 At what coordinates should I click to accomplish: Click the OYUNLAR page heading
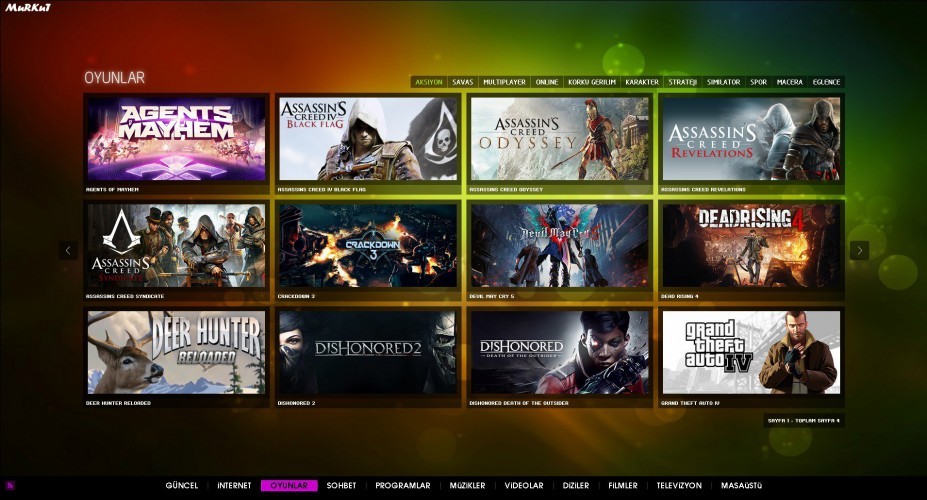click(x=114, y=77)
